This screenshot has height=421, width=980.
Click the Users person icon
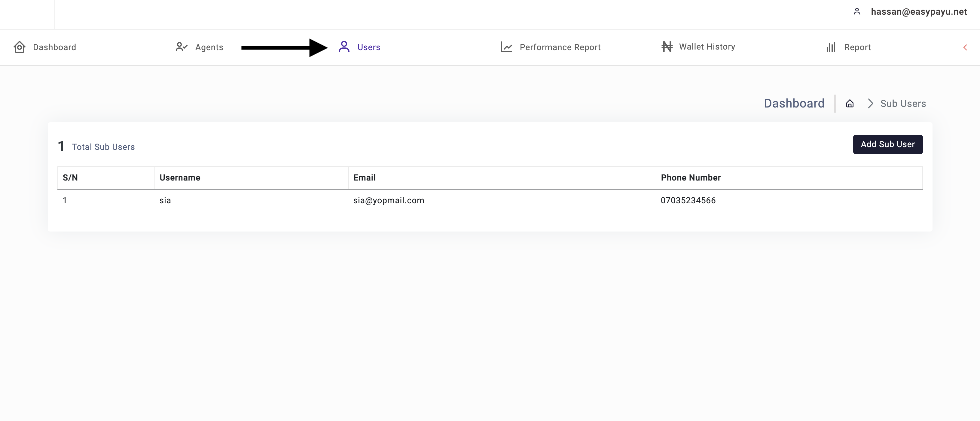tap(344, 47)
